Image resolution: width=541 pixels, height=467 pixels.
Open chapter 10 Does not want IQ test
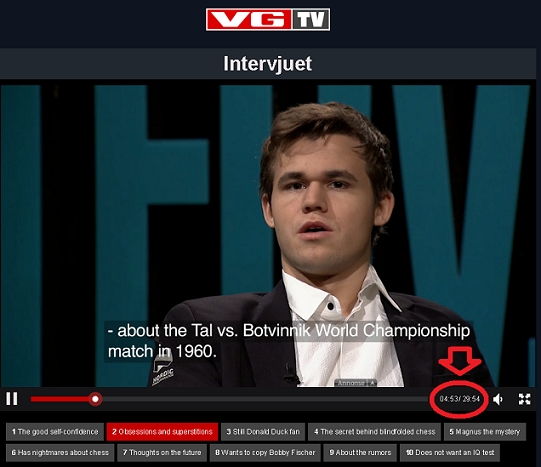click(x=450, y=453)
